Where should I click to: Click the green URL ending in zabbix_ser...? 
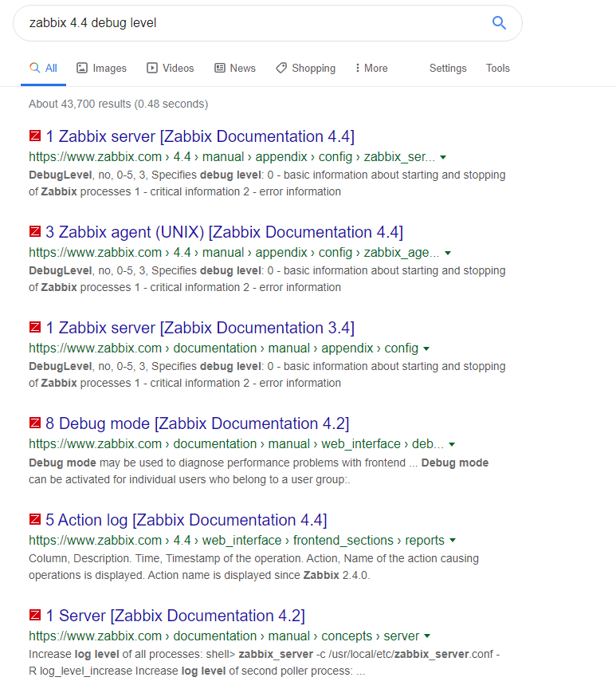[x=232, y=157]
